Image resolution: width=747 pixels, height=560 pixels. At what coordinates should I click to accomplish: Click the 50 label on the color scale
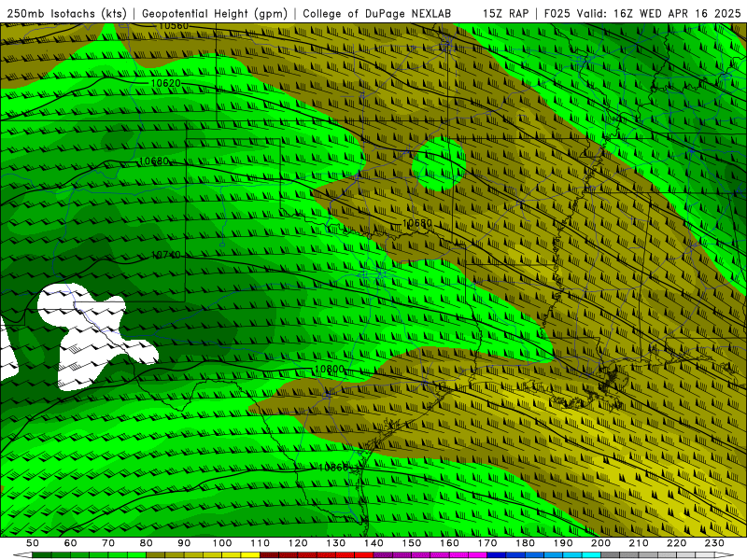[33, 543]
